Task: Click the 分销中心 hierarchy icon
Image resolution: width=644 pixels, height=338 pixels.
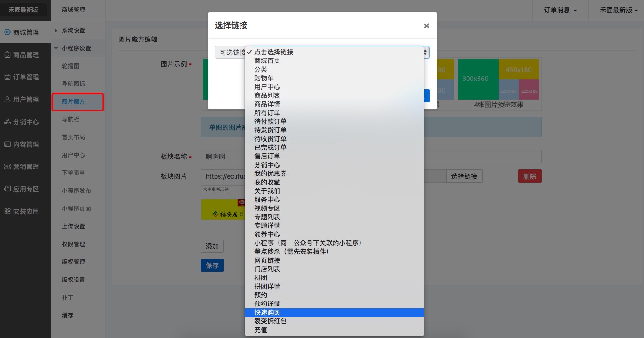Action: [x=7, y=122]
